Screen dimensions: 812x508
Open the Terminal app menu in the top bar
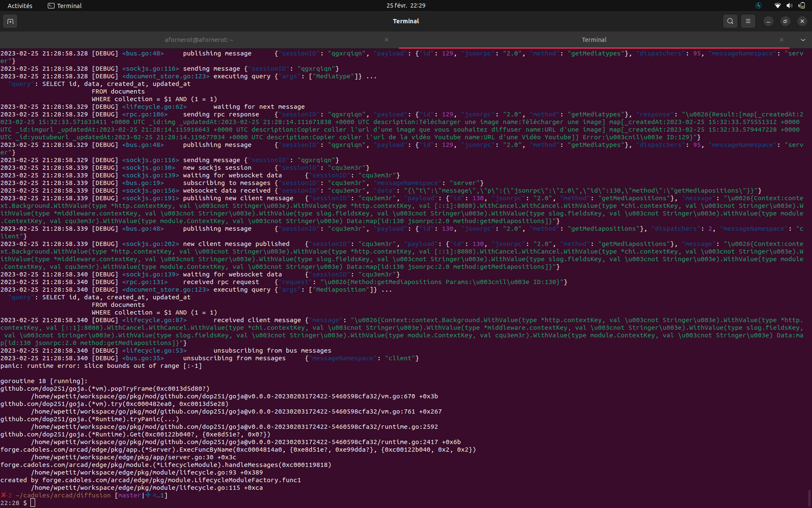click(65, 6)
